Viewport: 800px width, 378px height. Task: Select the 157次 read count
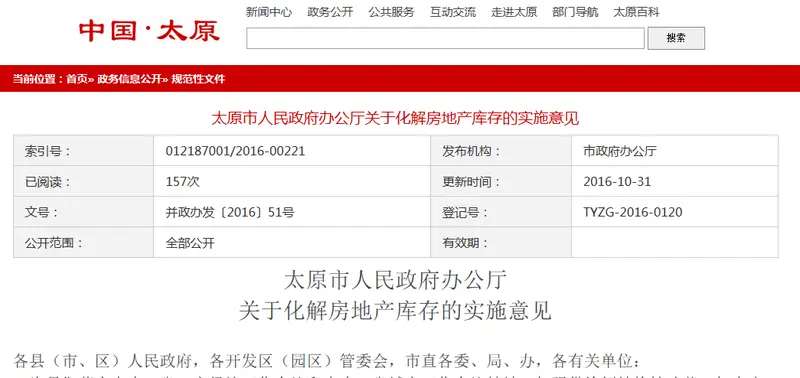coord(183,182)
